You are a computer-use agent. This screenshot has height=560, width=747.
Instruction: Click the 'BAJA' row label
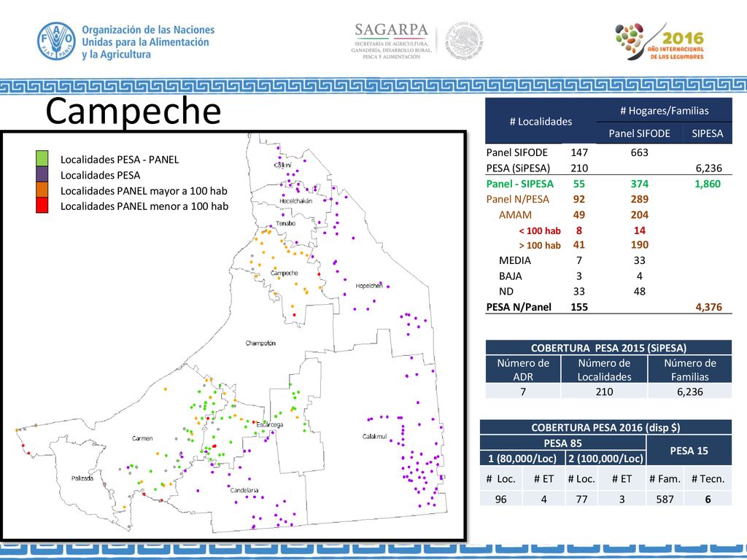point(511,276)
